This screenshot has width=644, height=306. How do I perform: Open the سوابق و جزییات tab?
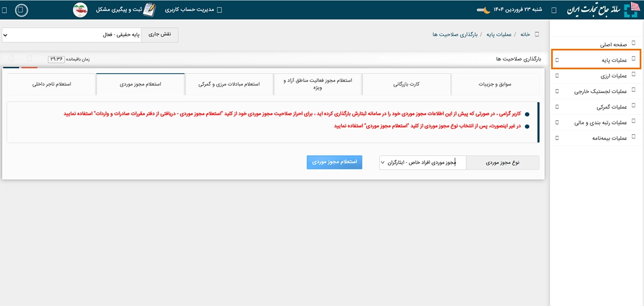495,84
